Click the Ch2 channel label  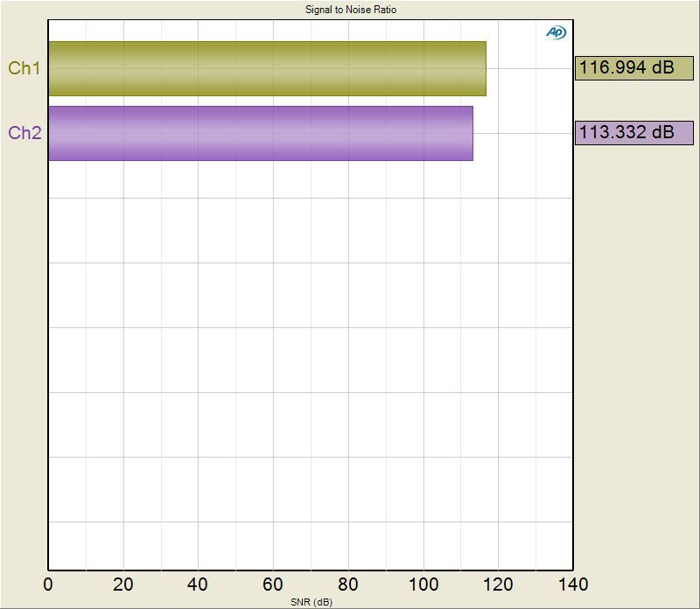tap(24, 133)
